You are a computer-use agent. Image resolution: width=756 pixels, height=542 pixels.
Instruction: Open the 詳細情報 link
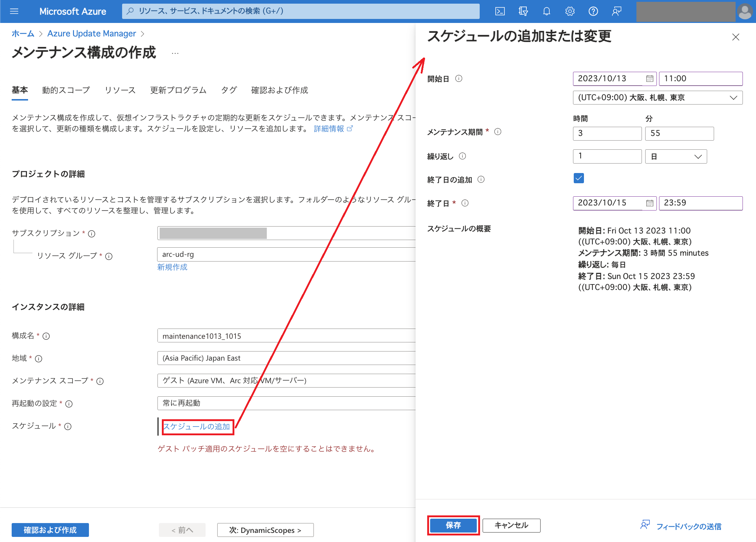click(x=333, y=129)
